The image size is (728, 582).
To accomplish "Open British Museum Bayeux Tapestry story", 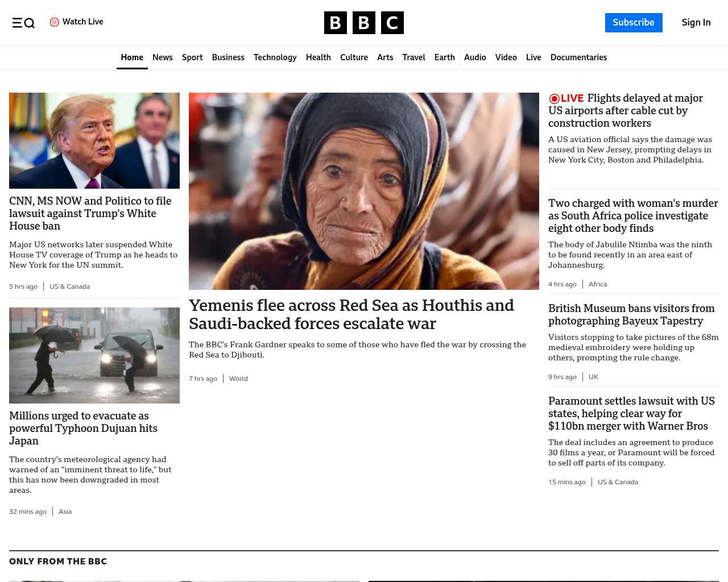I will (x=631, y=314).
